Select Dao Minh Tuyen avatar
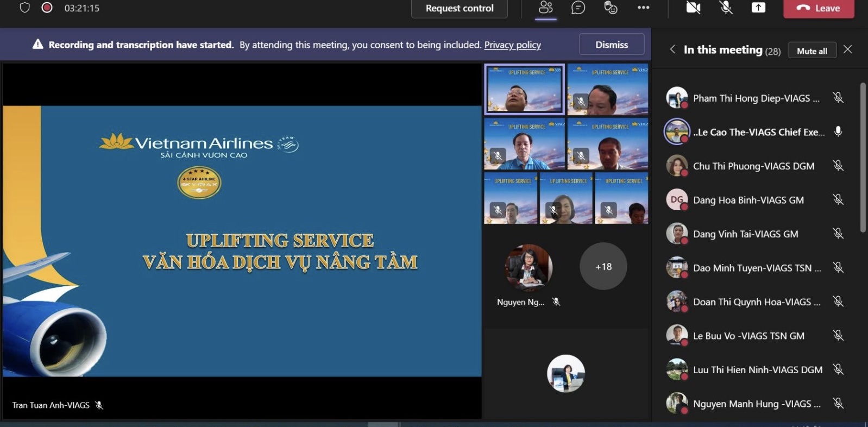Screen dimensions: 868x427 click(677, 267)
